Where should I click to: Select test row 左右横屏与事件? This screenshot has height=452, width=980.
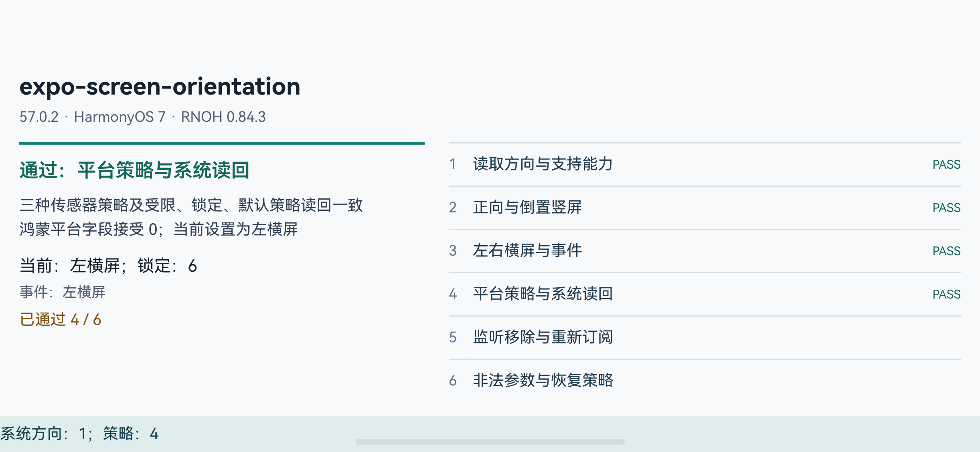point(705,251)
